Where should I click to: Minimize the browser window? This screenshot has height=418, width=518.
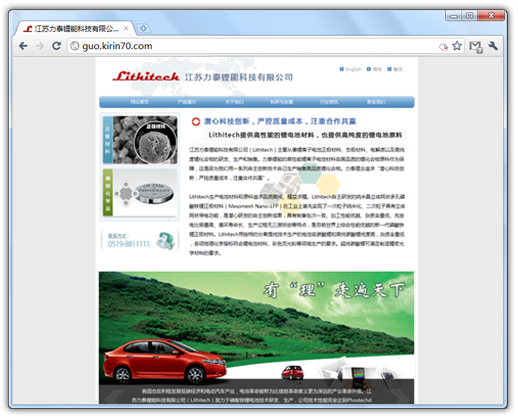pos(454,16)
